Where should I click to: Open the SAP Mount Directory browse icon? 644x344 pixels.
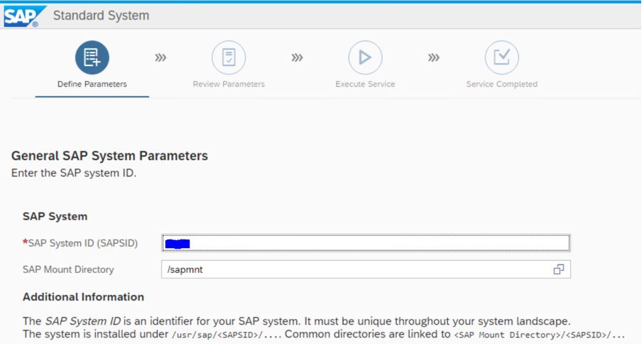pos(559,269)
